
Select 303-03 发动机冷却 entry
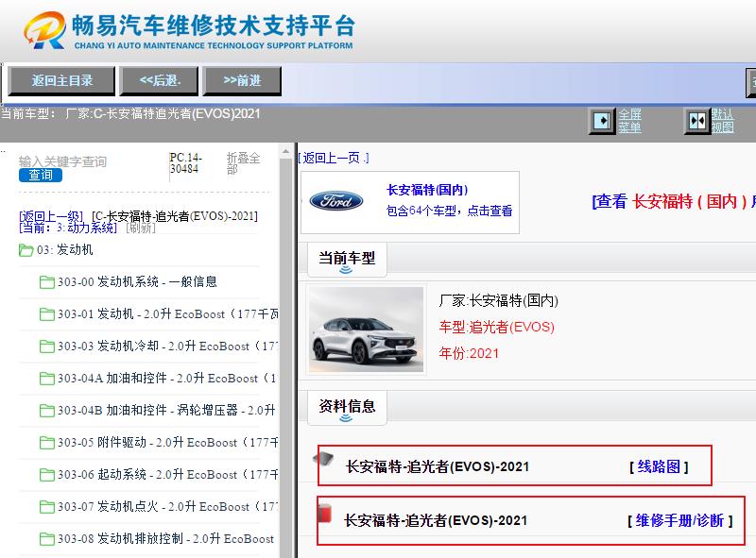coord(168,347)
